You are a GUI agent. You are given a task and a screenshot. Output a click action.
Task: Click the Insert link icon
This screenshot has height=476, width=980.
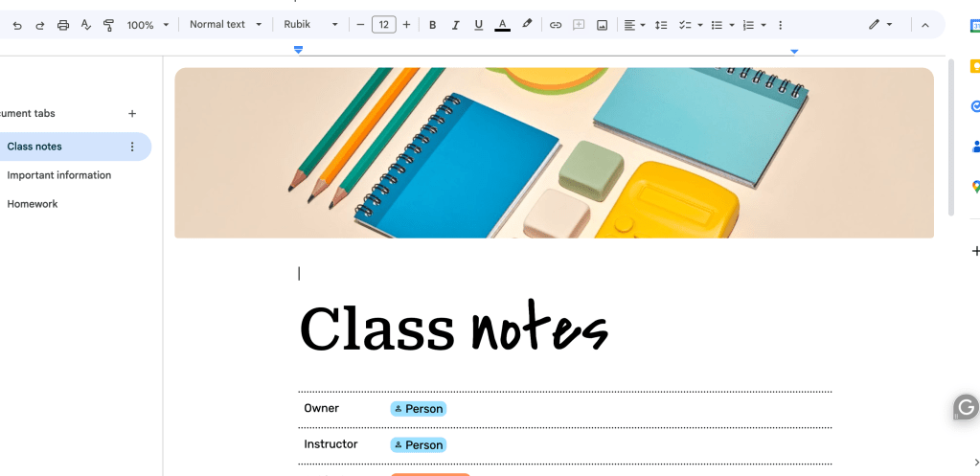click(555, 25)
